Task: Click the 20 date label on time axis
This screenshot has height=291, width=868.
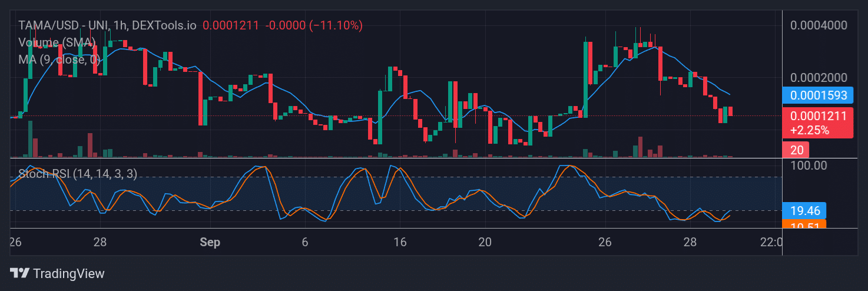Action: (x=485, y=242)
